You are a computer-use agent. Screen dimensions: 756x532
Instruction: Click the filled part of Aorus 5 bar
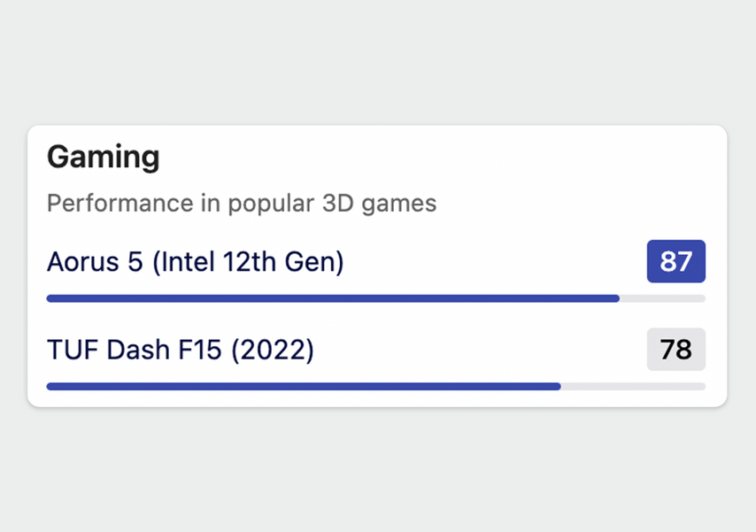click(x=333, y=298)
